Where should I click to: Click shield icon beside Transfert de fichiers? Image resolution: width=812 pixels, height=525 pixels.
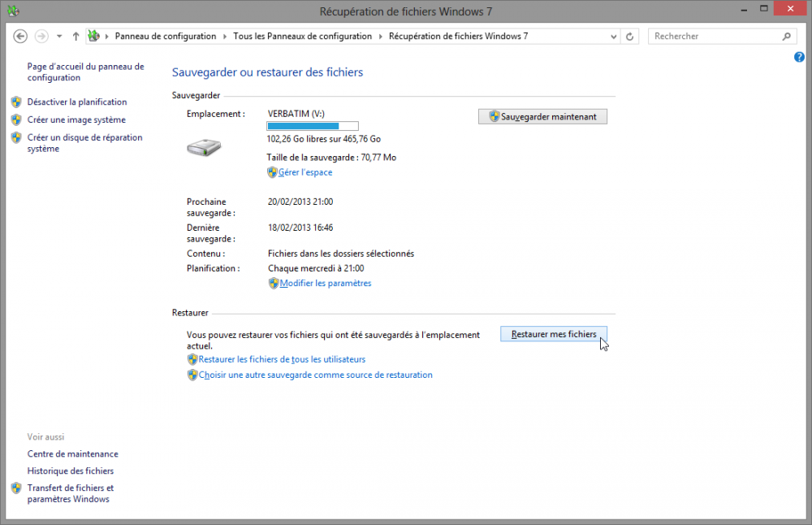click(16, 488)
